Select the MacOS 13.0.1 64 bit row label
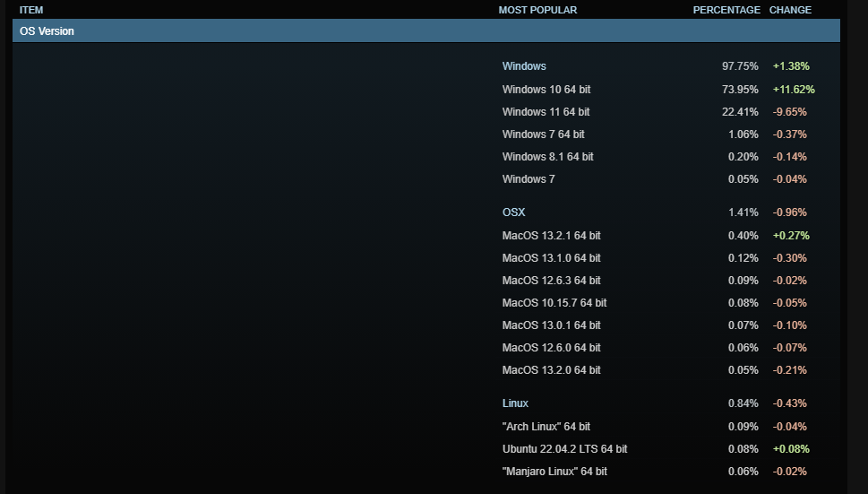This screenshot has height=494, width=868. tap(552, 325)
